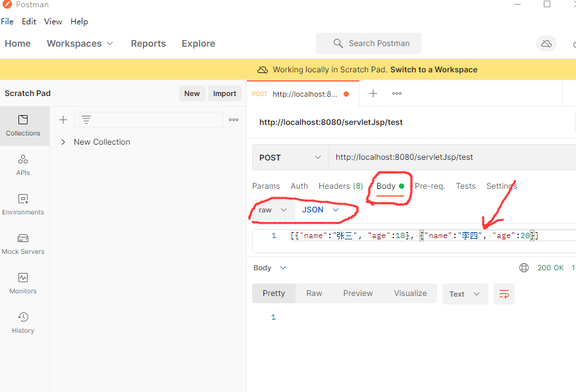This screenshot has height=392, width=576.
Task: Switch to the Tests tab
Action: point(466,186)
